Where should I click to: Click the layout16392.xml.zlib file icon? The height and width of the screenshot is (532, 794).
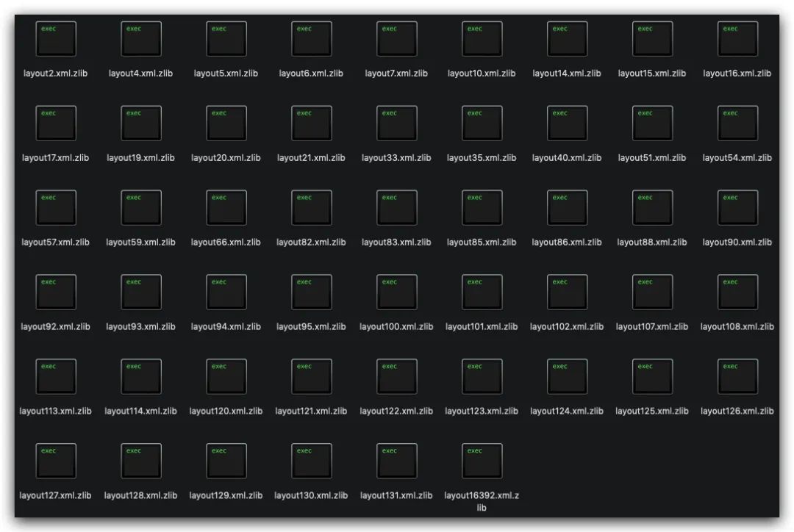482,461
